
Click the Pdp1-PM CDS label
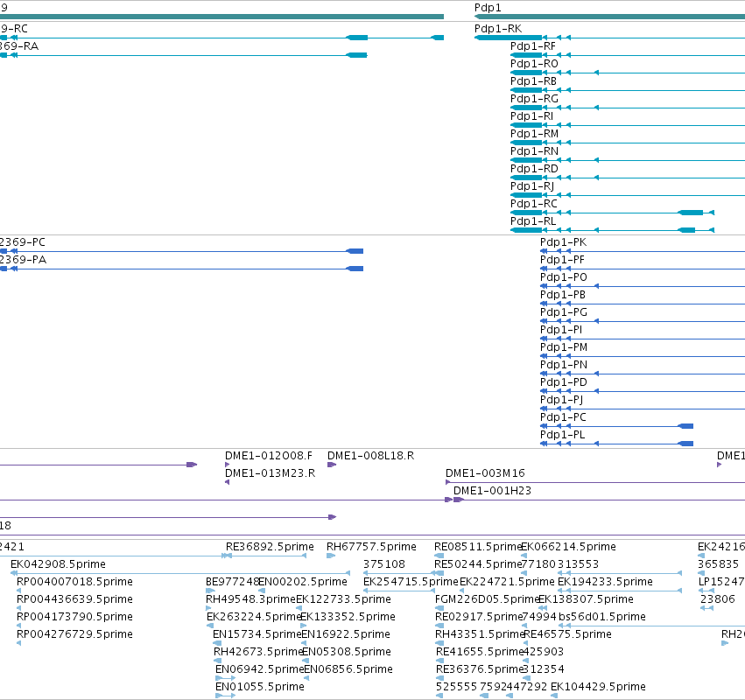click(x=564, y=348)
